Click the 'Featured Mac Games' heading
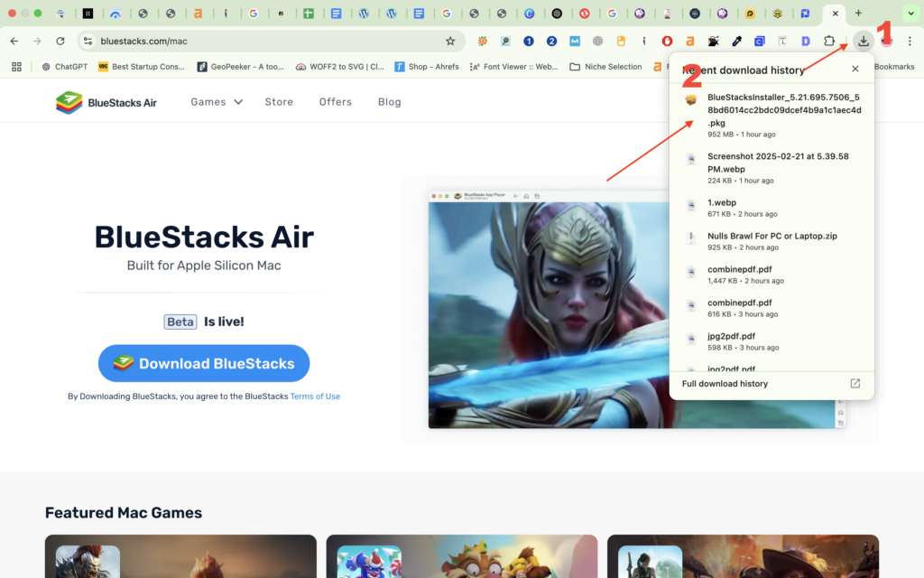The image size is (924, 578). pyautogui.click(x=123, y=513)
